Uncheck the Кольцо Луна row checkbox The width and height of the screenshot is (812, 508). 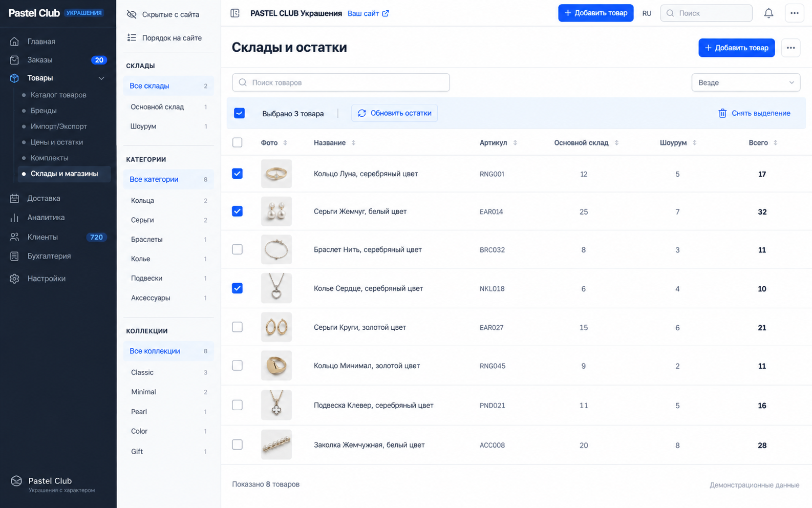(237, 174)
